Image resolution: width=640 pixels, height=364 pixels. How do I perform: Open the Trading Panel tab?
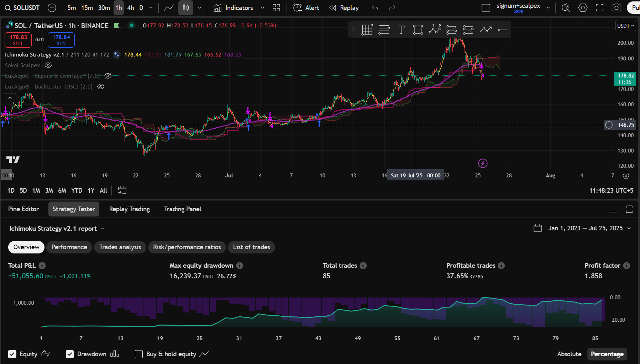[183, 209]
